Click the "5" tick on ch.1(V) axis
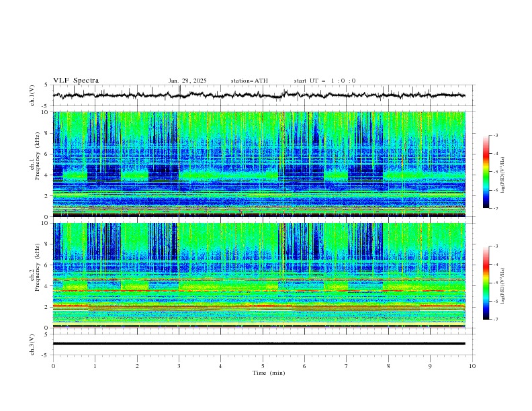Viewport: 532px width, 411px height. 46,85
